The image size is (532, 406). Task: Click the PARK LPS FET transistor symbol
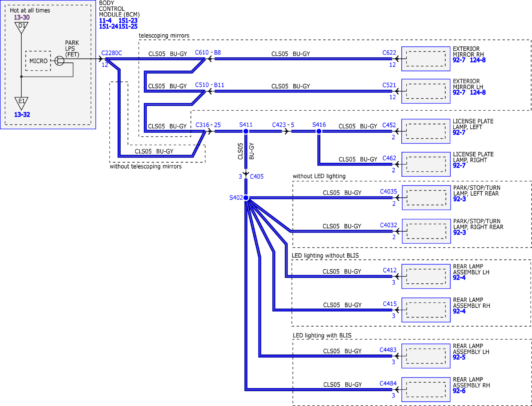click(x=59, y=60)
